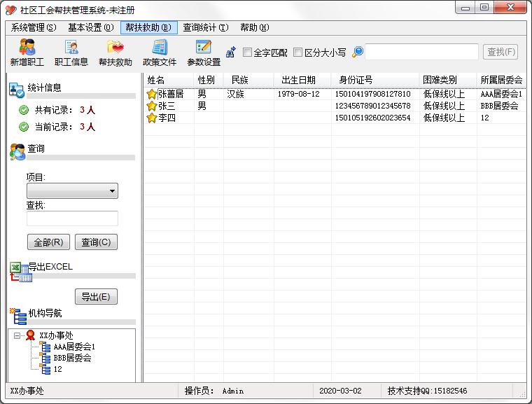The height and width of the screenshot is (404, 532).
Task: Sort by the 性别 column header
Action: click(209, 80)
